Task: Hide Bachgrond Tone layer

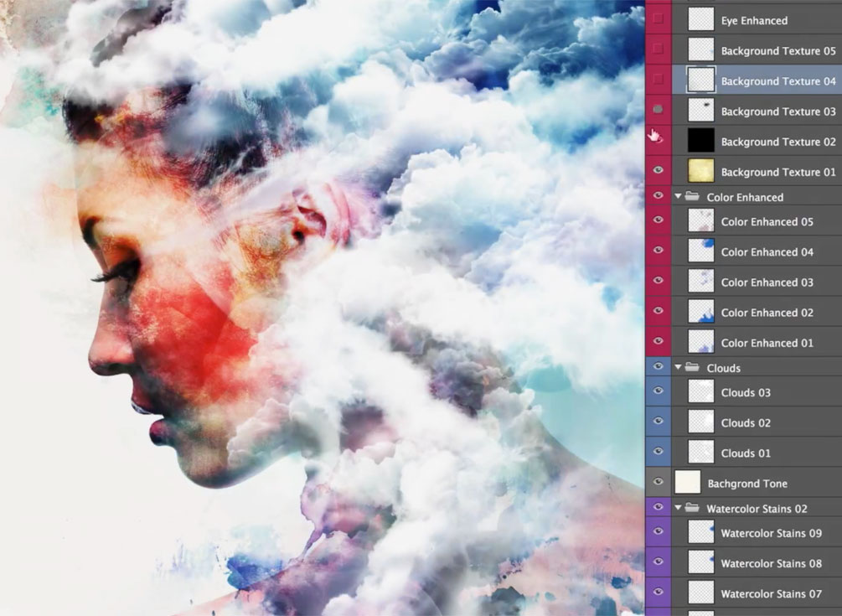Action: [658, 482]
